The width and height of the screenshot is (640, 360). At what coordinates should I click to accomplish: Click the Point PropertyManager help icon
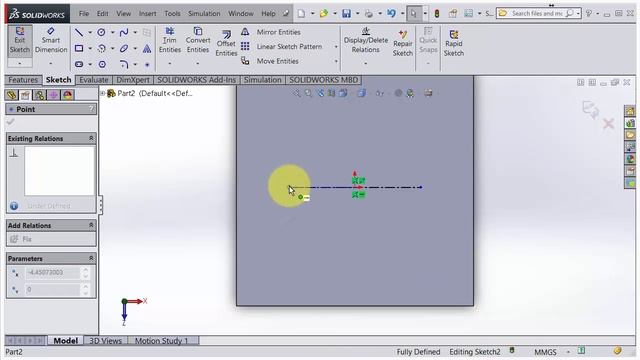91,109
